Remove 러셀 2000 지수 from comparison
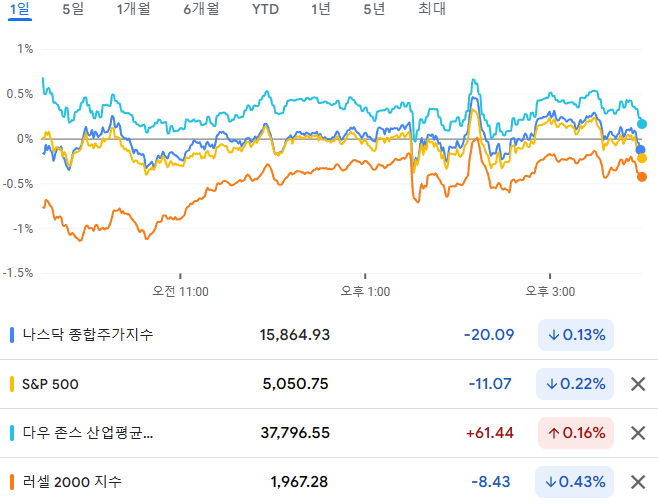This screenshot has height=504, width=658. click(638, 482)
